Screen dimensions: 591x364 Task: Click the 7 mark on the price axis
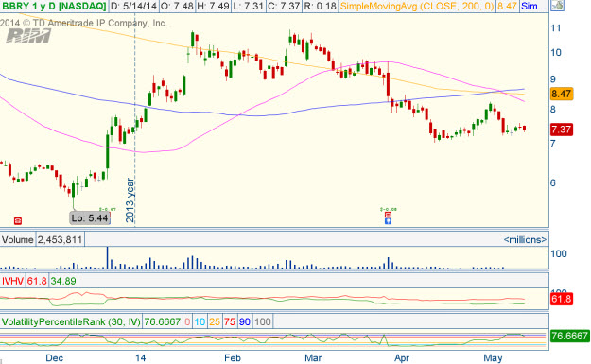click(x=553, y=143)
